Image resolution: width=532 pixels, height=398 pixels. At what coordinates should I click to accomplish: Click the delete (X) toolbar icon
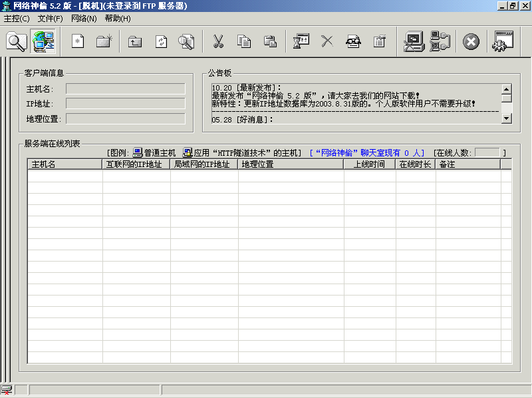[327, 41]
